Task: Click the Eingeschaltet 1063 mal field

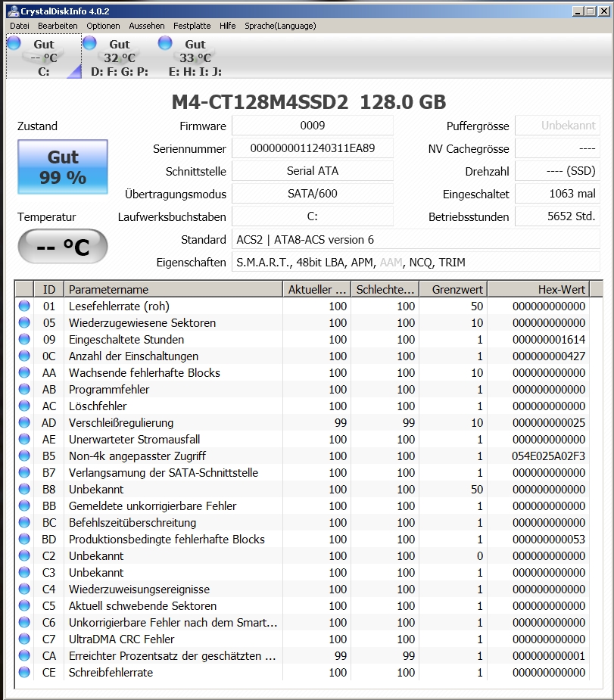Action: coord(557,194)
